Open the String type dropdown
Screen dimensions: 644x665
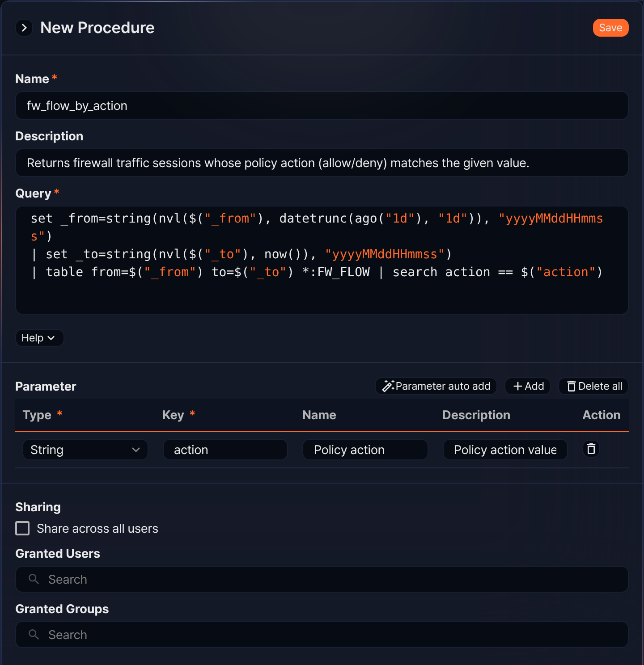(x=85, y=450)
